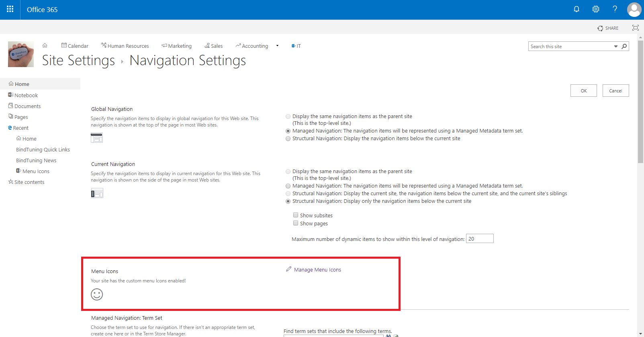Click the search magnifier icon
The image size is (644, 337).
click(x=624, y=46)
